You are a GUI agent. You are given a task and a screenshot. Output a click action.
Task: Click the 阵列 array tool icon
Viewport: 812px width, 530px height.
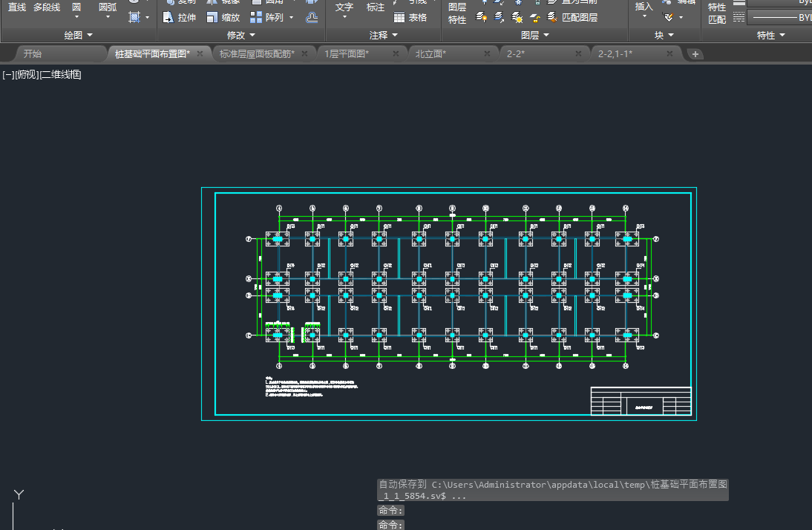256,17
